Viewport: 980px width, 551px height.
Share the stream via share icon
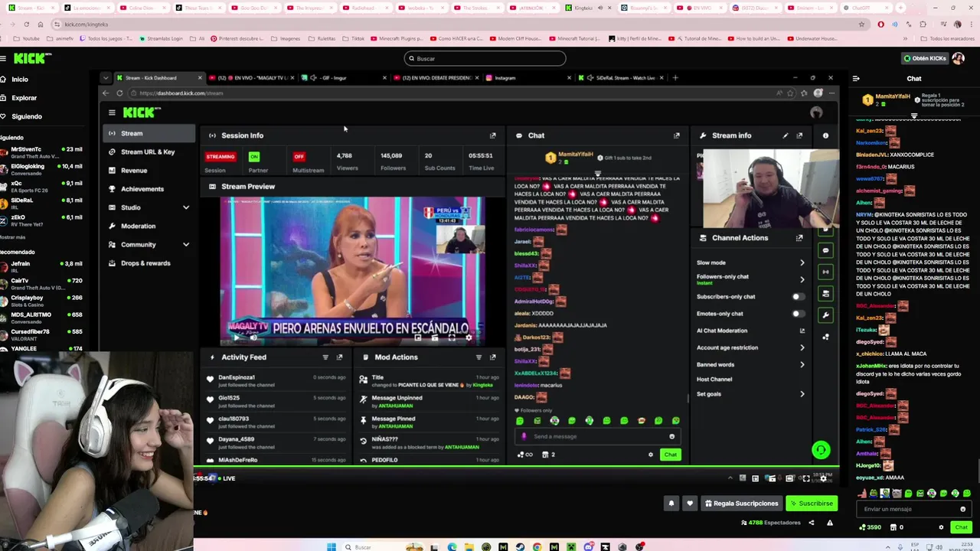pyautogui.click(x=812, y=523)
